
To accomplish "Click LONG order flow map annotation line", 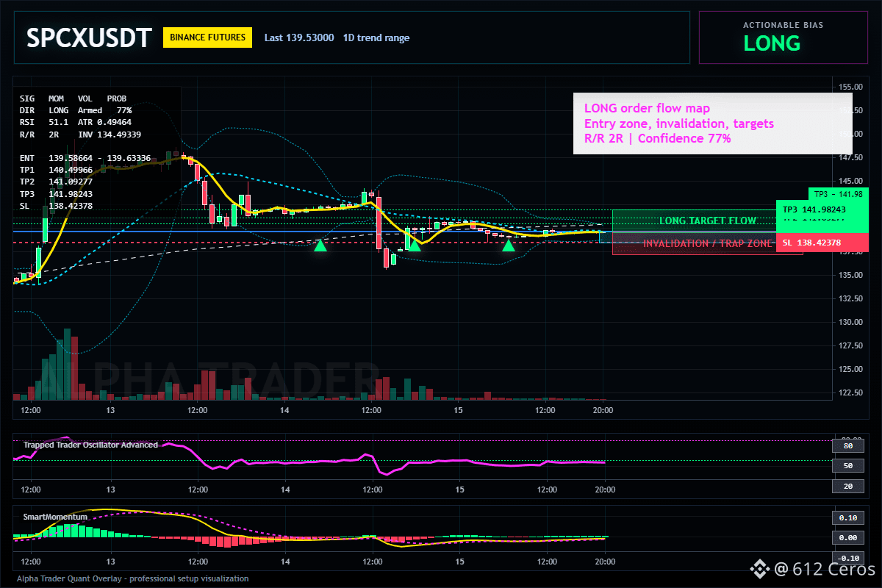I will tap(647, 109).
